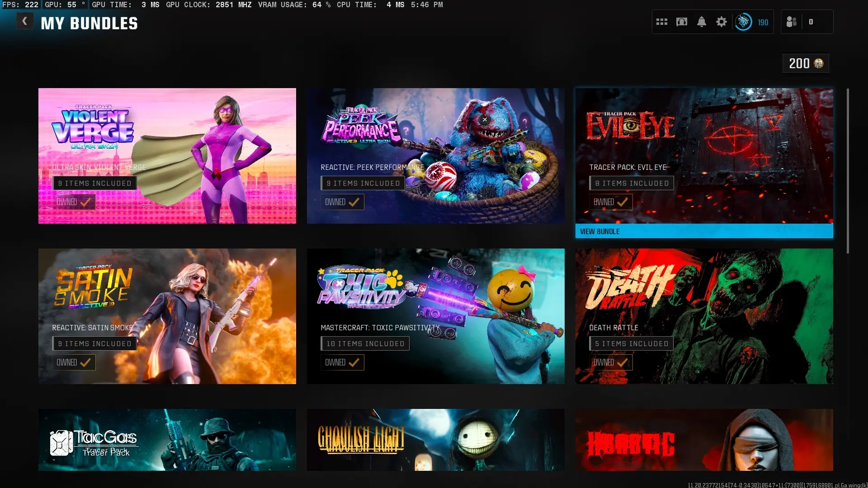Click the player rank emblem level 190
This screenshot has height=488, width=868.
pos(744,22)
